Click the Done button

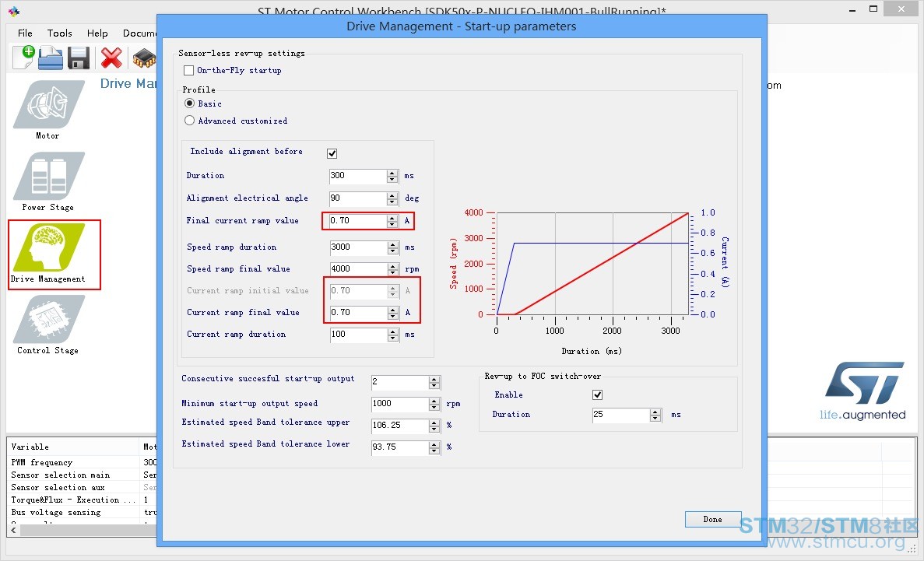coord(712,519)
